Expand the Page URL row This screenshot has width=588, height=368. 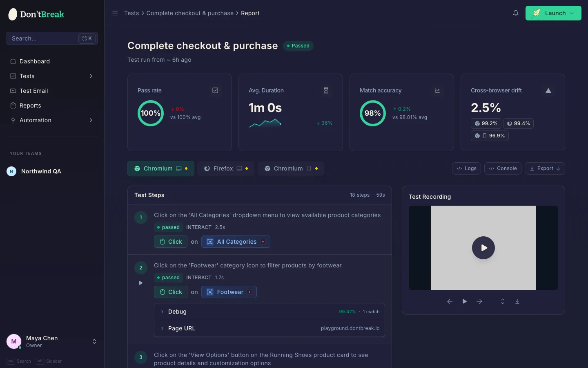[x=269, y=328]
